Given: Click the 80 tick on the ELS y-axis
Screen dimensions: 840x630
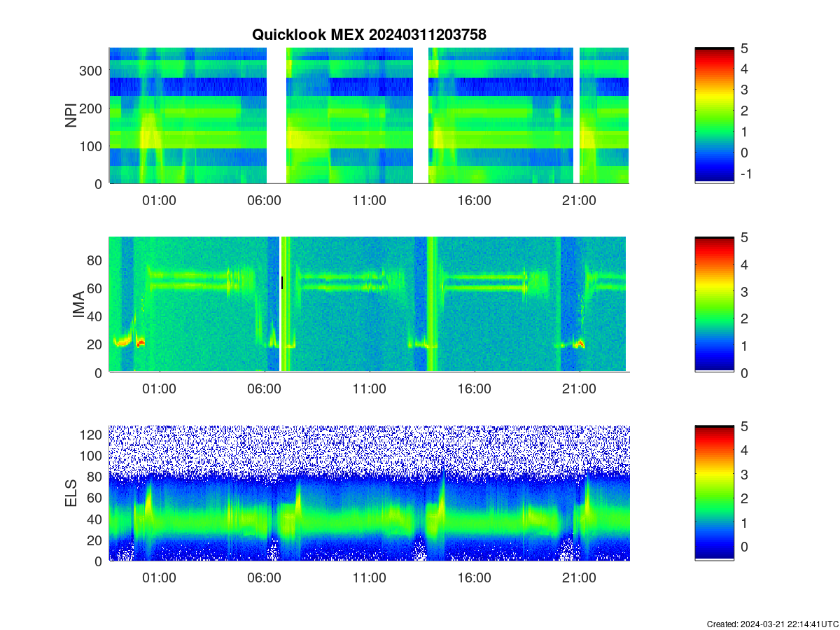Looking at the screenshot, I should tap(96, 477).
